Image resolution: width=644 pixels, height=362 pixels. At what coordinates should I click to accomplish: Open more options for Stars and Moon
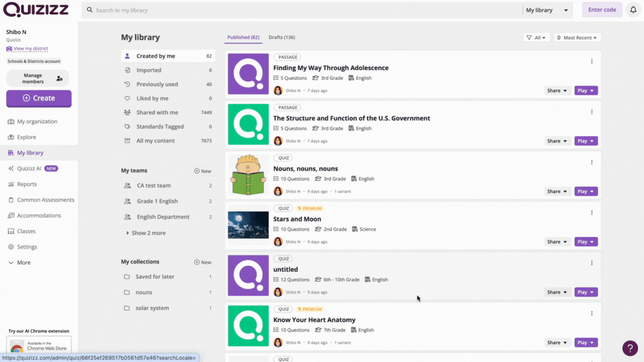pos(592,213)
